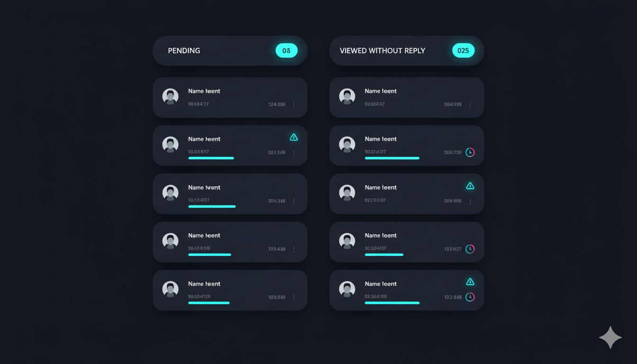Open the three-dot menu on the last Pending card
The image size is (637, 364).
tap(294, 297)
